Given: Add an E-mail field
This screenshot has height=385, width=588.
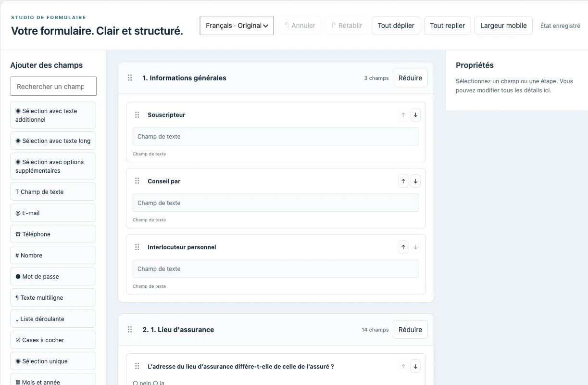Looking at the screenshot, I should point(53,213).
